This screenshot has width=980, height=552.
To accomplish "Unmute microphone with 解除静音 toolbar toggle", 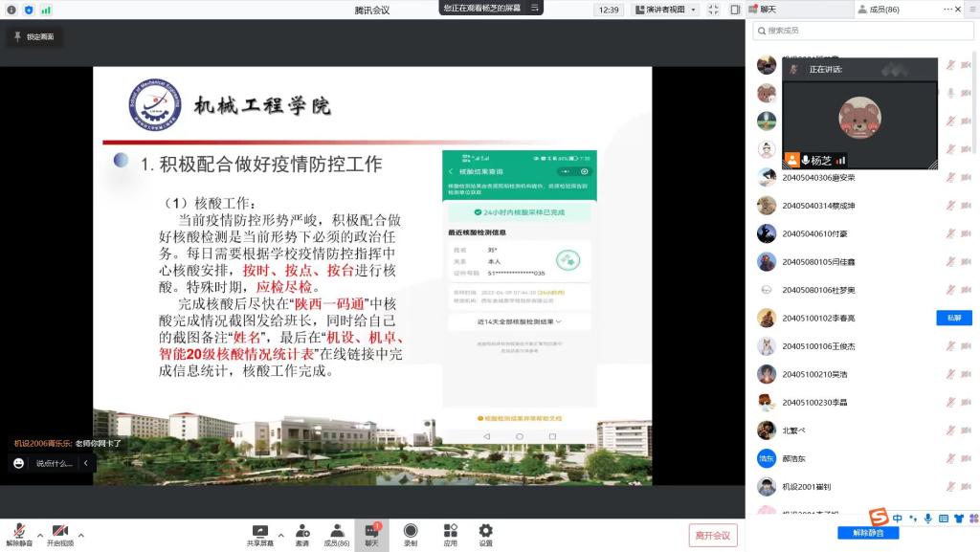I will point(18,532).
